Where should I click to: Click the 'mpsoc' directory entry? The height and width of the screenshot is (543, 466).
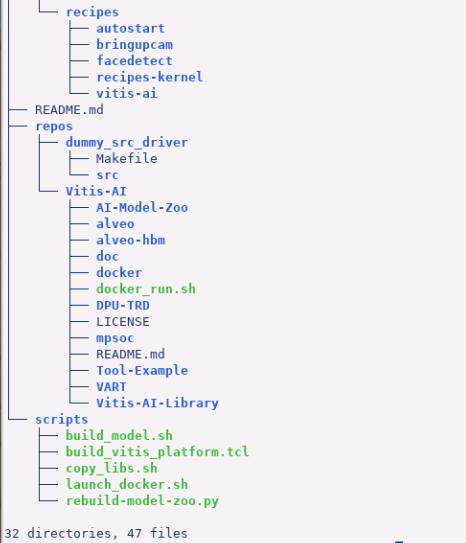coord(115,338)
